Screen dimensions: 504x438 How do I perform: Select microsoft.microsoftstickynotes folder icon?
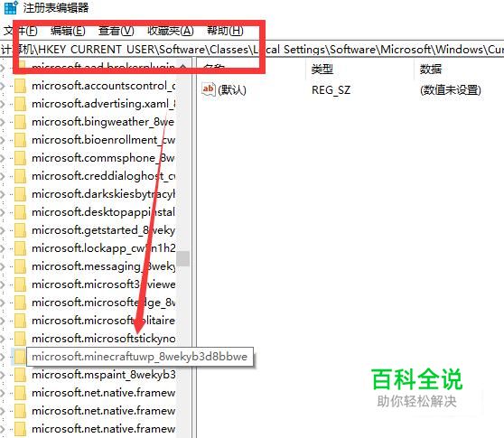(20, 339)
